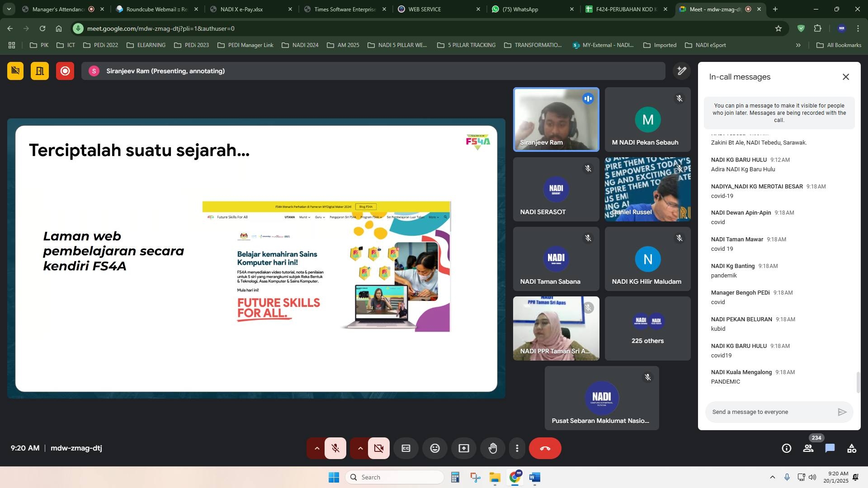The image size is (868, 488).
Task: Click the taskbar Search box
Action: (x=395, y=477)
